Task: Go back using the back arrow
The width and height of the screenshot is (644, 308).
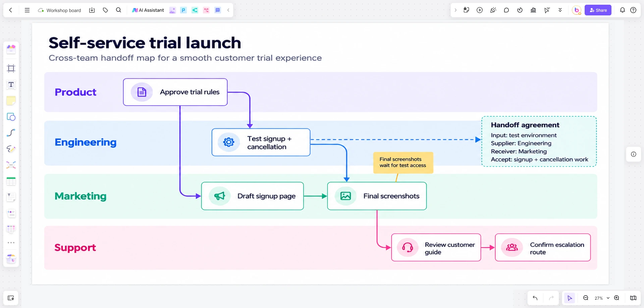Action: point(11,10)
